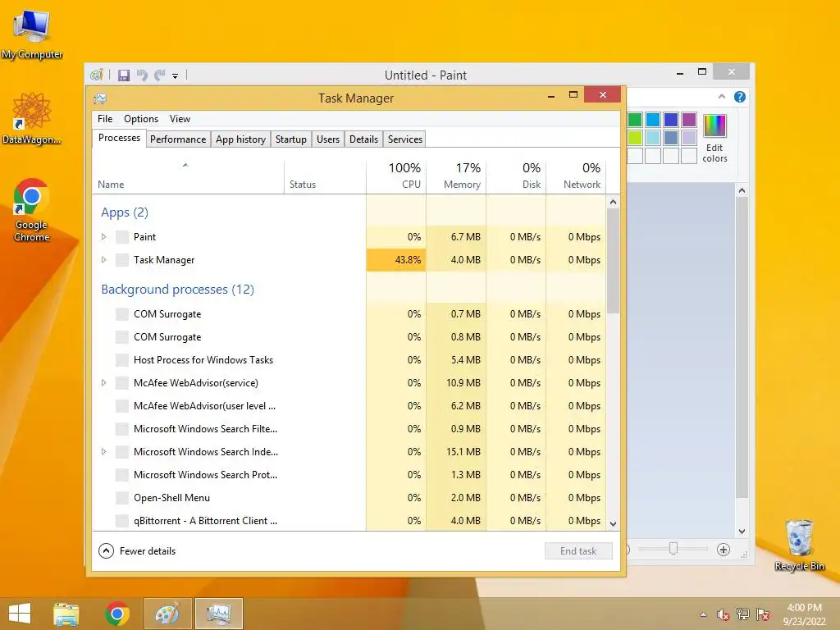Open Paint help question mark icon
Screen dimensions: 840x630
tap(740, 97)
